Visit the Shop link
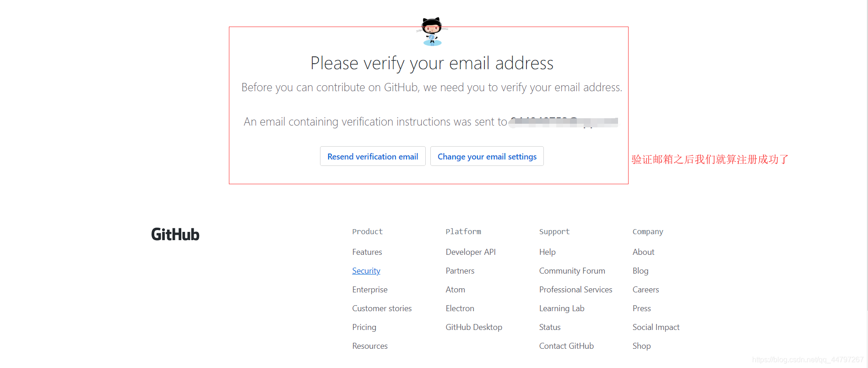This screenshot has height=368, width=868. point(641,346)
